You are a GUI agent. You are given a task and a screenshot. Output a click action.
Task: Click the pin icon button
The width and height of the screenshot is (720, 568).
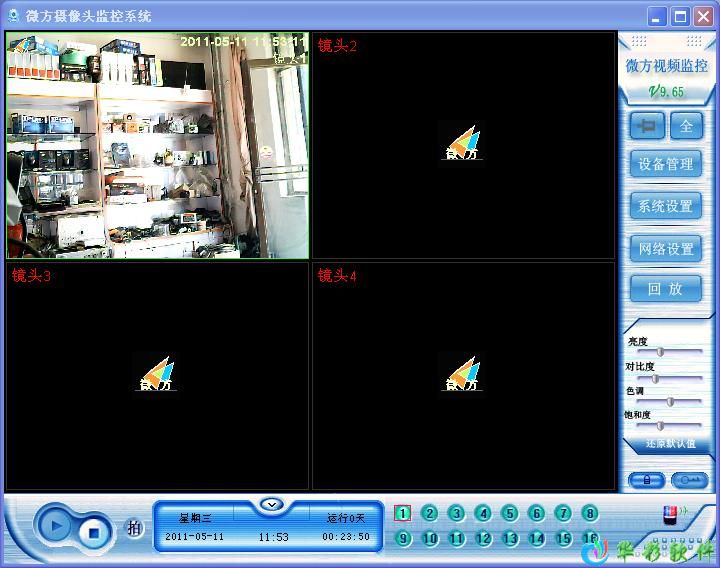(x=647, y=126)
